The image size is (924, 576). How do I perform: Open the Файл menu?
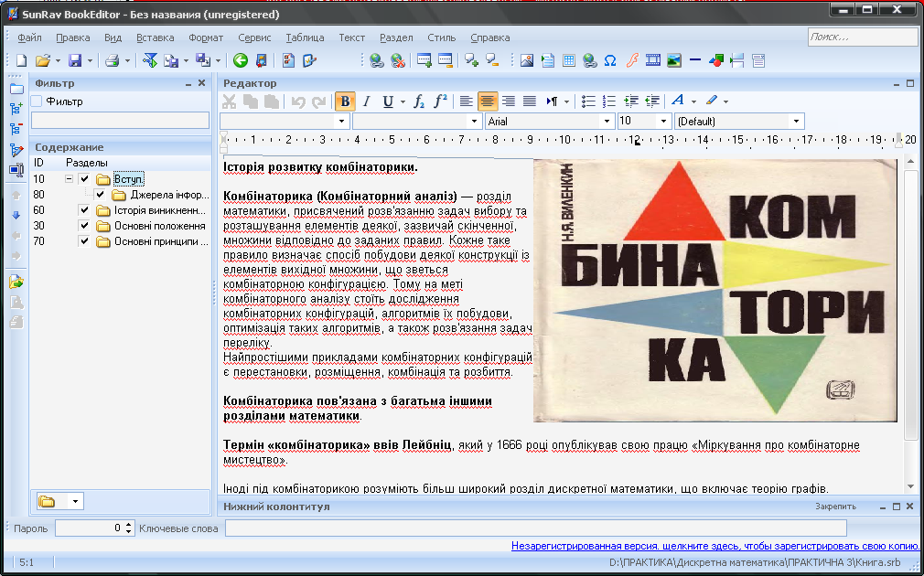(29, 37)
